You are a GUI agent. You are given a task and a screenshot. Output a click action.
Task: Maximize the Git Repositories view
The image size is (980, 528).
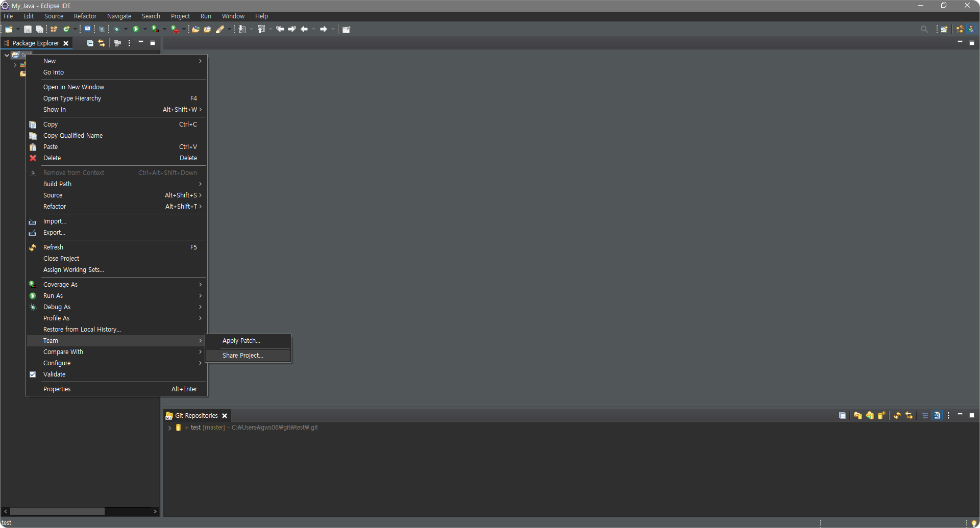click(x=972, y=416)
